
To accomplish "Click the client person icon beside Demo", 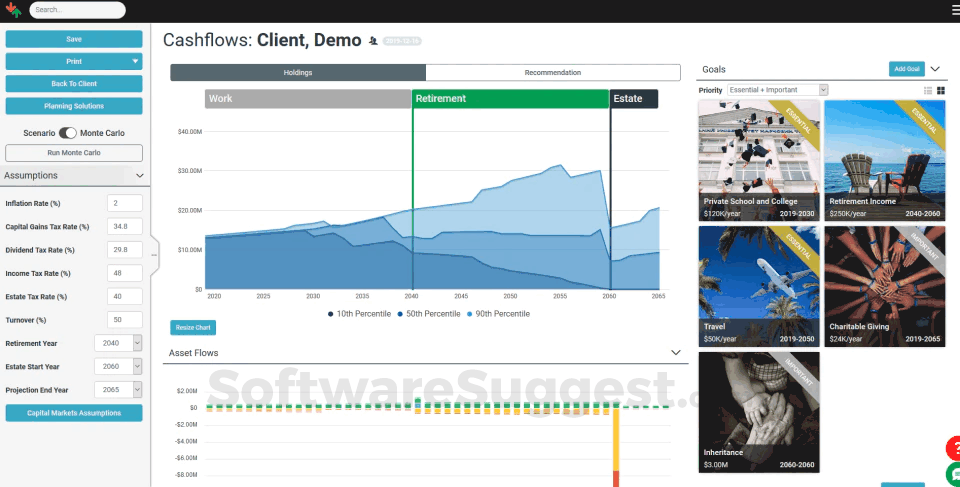I will (373, 41).
